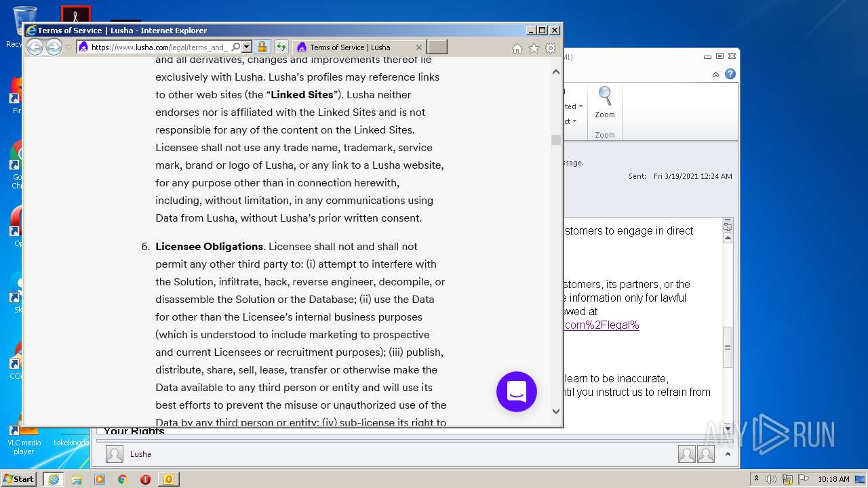Image resolution: width=868 pixels, height=488 pixels.
Task: Minimize the Outlook message window
Action: coord(708,56)
